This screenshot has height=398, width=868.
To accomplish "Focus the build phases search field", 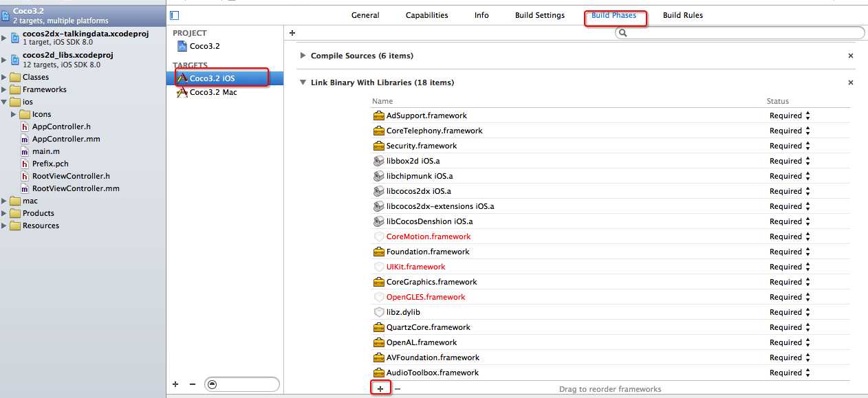I will [739, 32].
